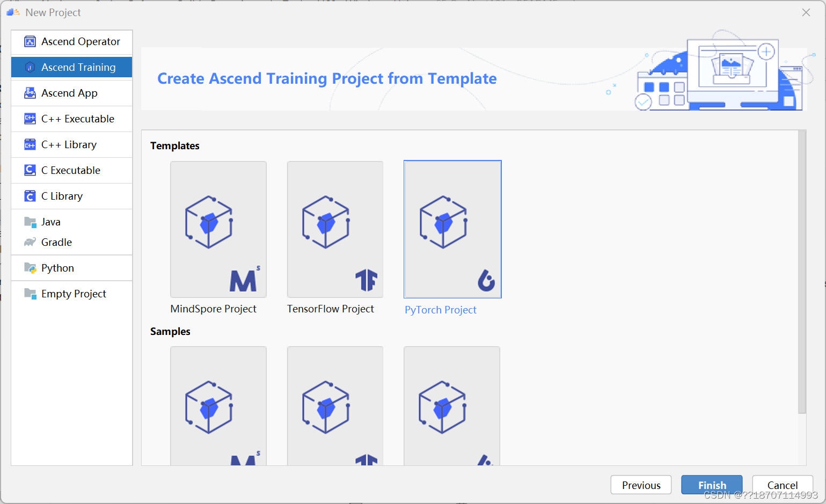
Task: Click the Empty Project folder icon
Action: [x=30, y=294]
